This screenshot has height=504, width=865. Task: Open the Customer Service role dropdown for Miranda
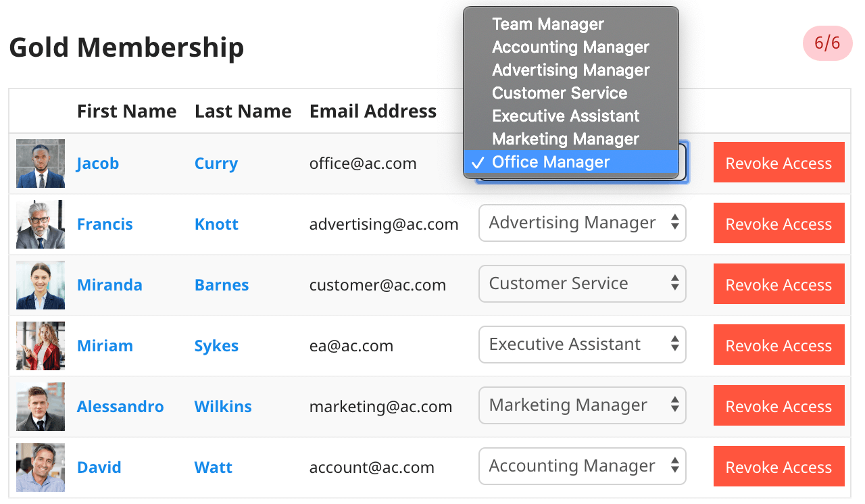coord(582,284)
